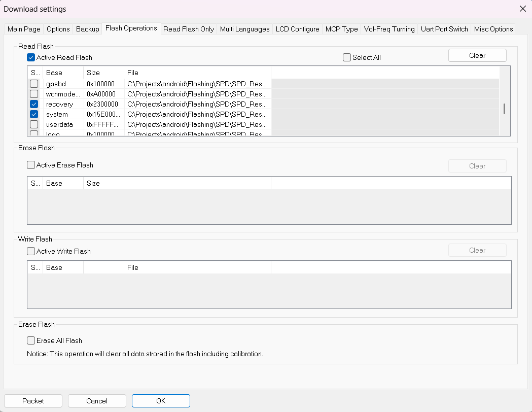The width and height of the screenshot is (532, 412).
Task: Close the Download settings dialog
Action: (x=522, y=9)
